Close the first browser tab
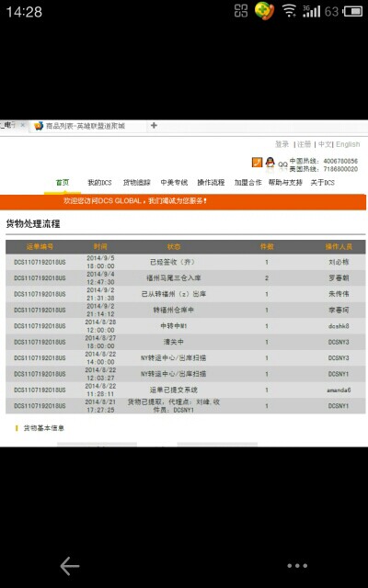368x588 pixels. (x=22, y=126)
